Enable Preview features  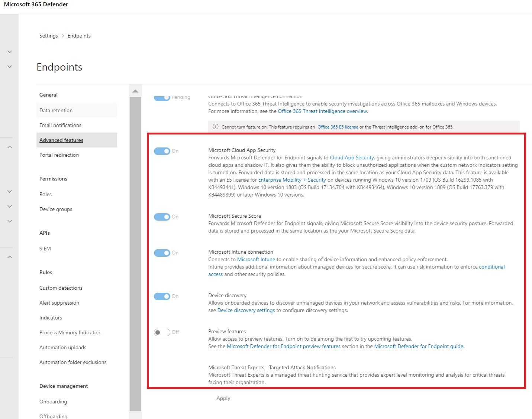point(162,332)
